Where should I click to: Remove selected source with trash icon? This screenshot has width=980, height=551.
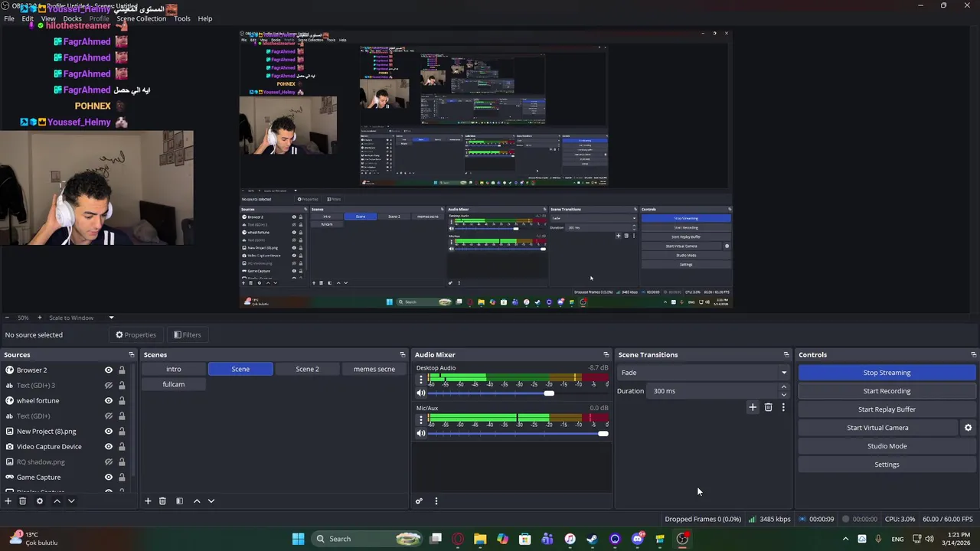pyautogui.click(x=23, y=501)
